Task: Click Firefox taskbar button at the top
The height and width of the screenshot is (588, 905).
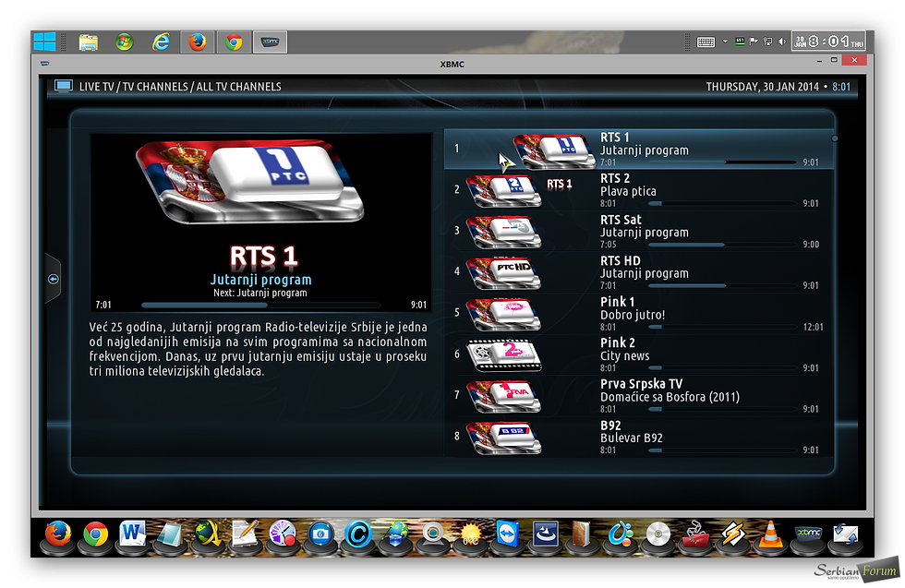Action: pos(198,42)
